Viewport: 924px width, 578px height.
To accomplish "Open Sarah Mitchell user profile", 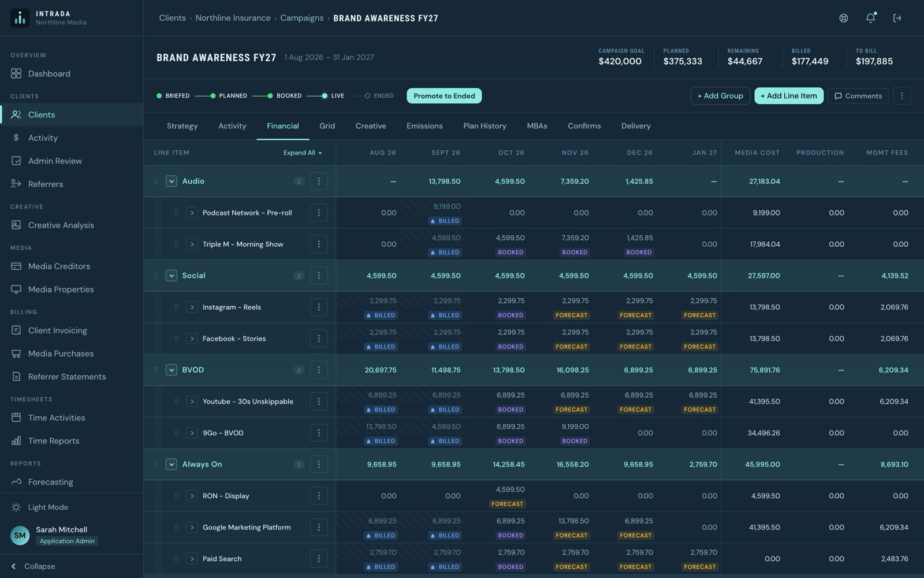I will [x=72, y=535].
